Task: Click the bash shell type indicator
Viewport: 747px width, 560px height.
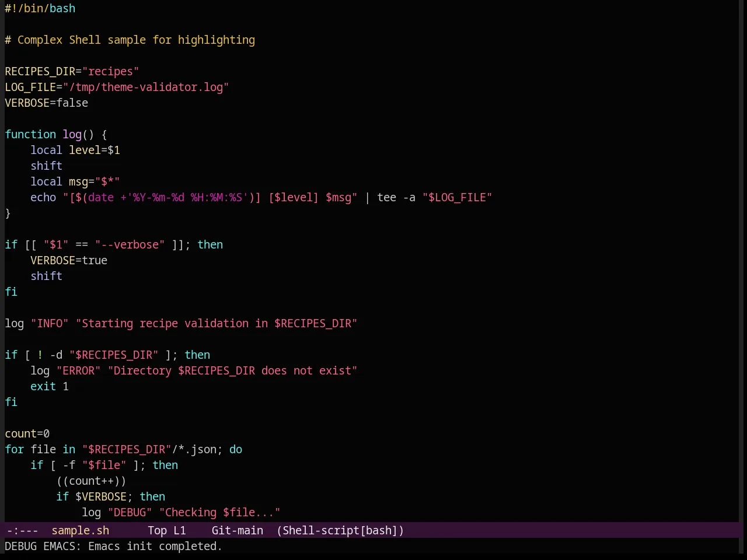Action: pos(379,531)
